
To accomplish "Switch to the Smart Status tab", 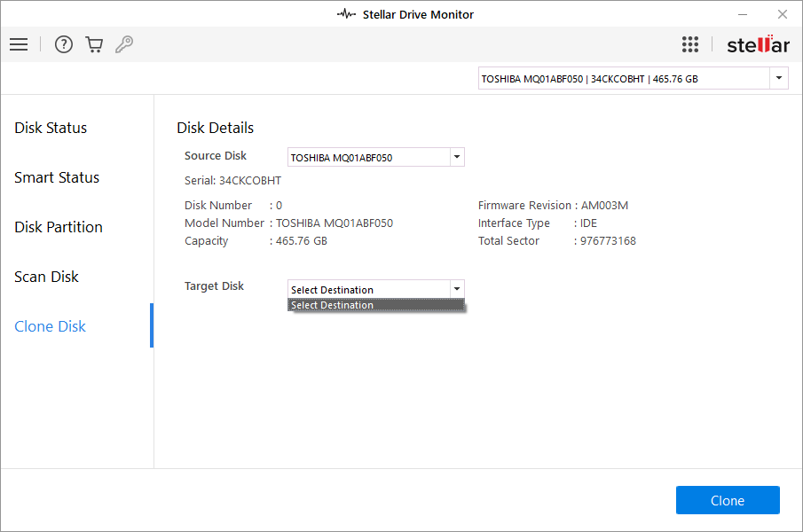I will pos(57,177).
